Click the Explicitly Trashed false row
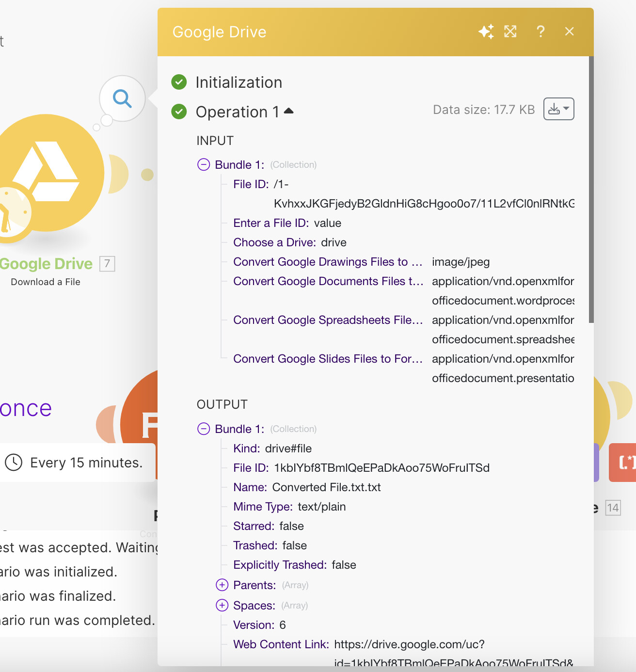Image resolution: width=636 pixels, height=672 pixels. [x=295, y=565]
